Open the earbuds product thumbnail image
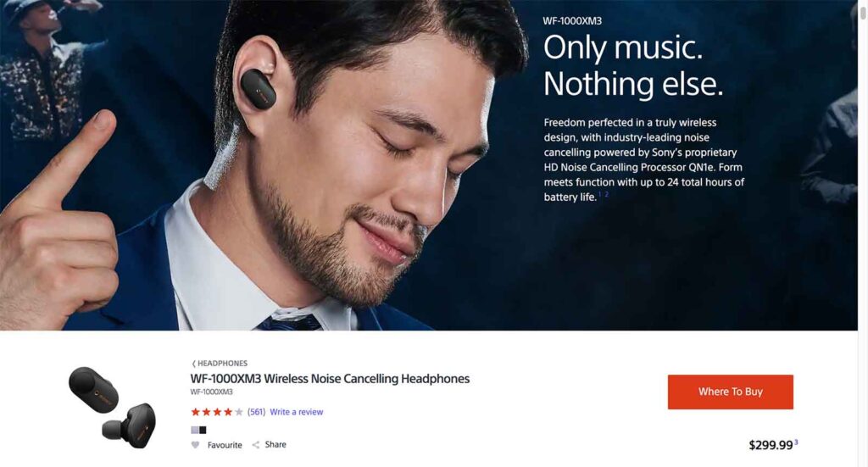The height and width of the screenshot is (467, 868). [x=113, y=407]
